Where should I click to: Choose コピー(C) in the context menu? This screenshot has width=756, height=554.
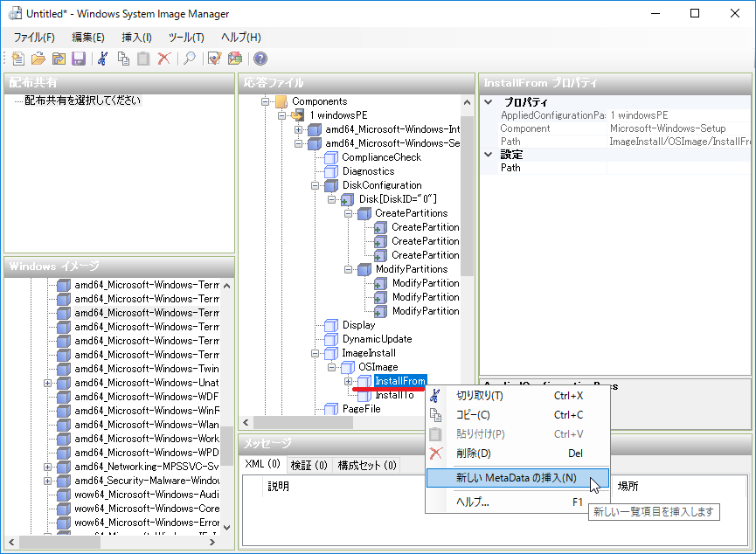click(517, 415)
